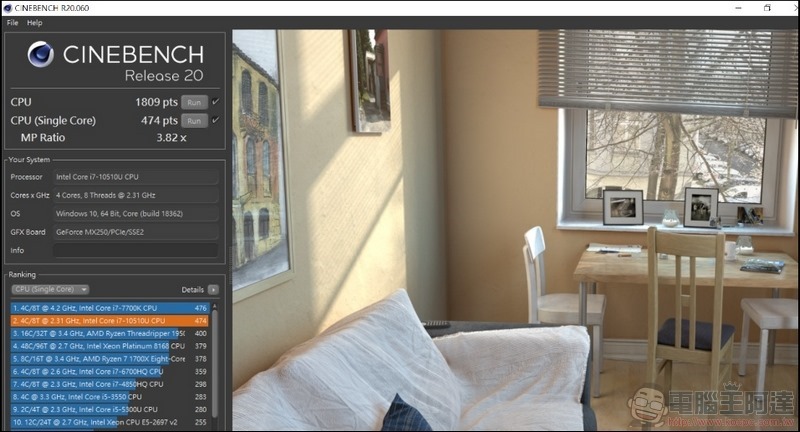
Task: Expand the ranking Details arrow button
Action: click(214, 290)
